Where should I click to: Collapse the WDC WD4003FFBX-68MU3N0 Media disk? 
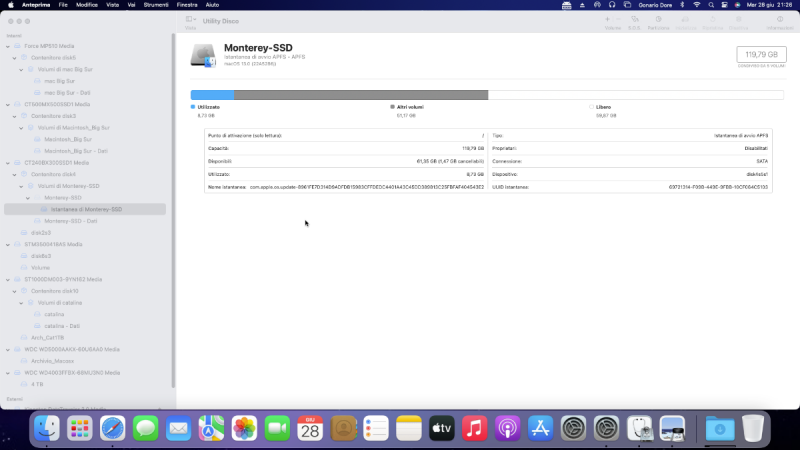coord(8,373)
